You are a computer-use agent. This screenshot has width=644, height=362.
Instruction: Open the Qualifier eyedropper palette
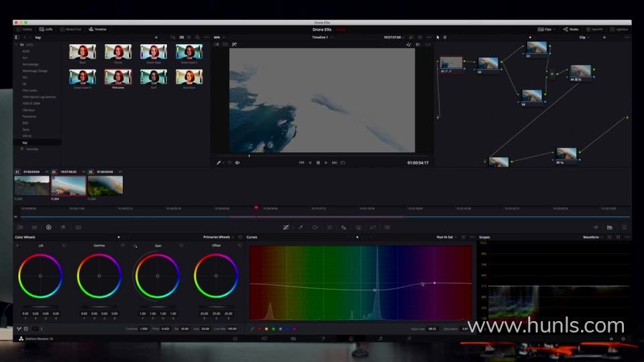click(x=301, y=227)
